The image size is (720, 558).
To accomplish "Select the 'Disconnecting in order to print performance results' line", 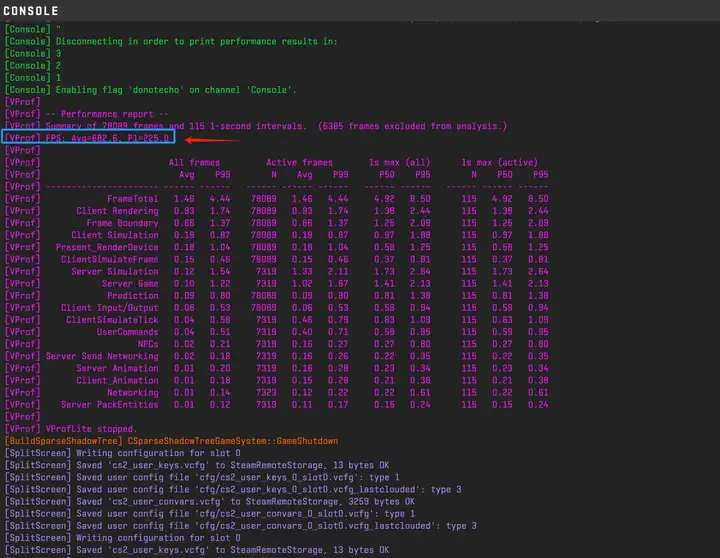I will [x=171, y=42].
